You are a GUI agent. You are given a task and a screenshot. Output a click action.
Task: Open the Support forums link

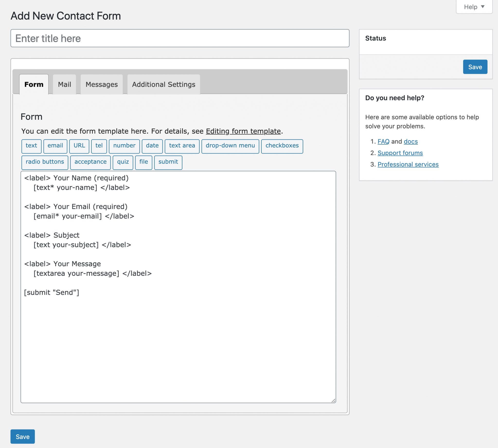click(400, 153)
